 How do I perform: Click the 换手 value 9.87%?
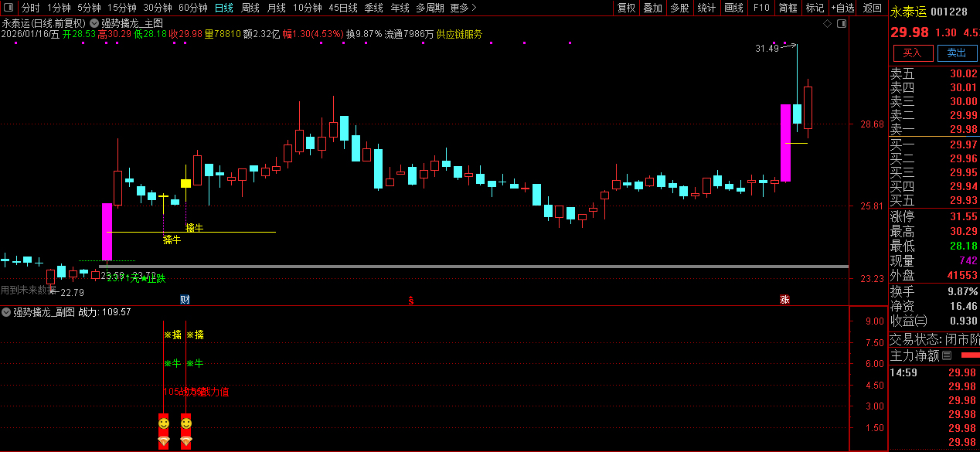tap(963, 291)
